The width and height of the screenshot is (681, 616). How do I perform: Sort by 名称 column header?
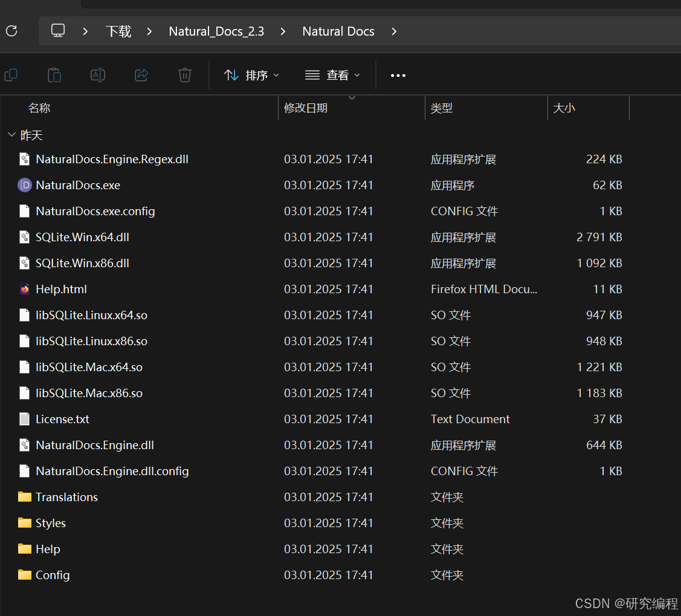tap(39, 108)
